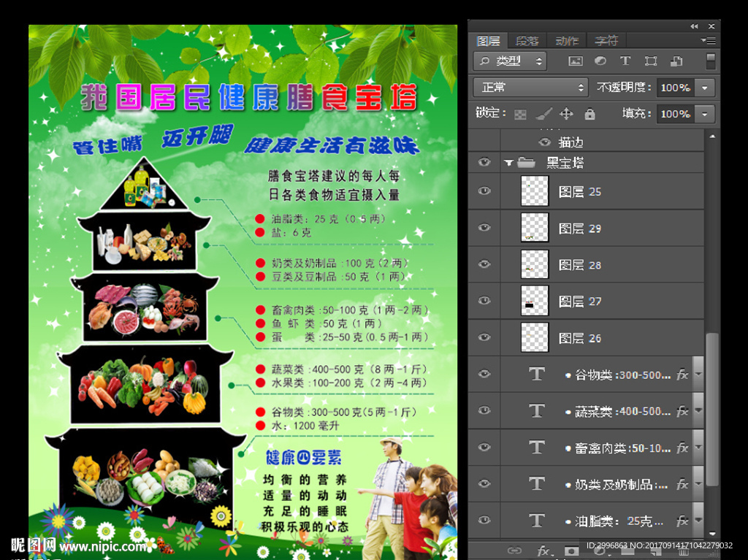Toggle visibility of 图层 26

point(484,337)
